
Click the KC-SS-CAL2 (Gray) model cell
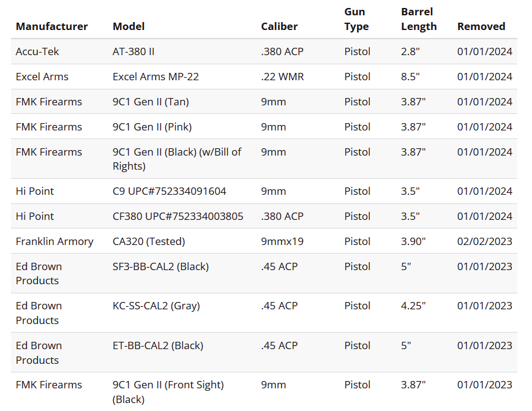pos(156,306)
